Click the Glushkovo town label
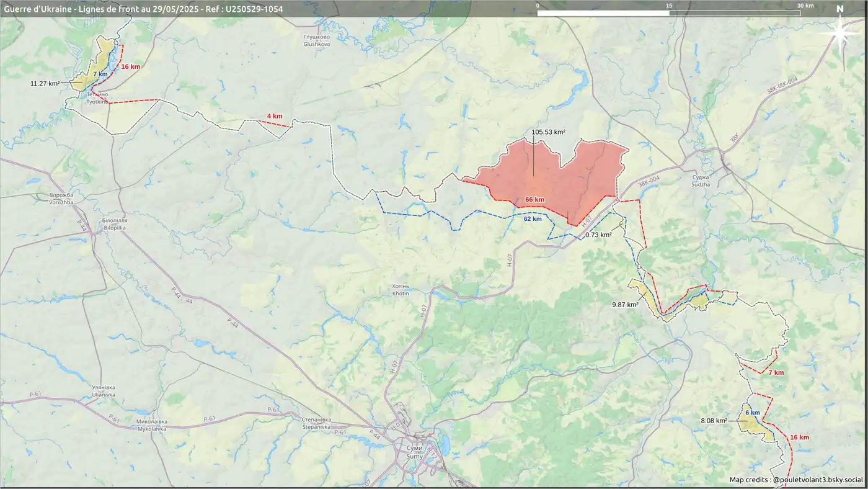 point(316,41)
